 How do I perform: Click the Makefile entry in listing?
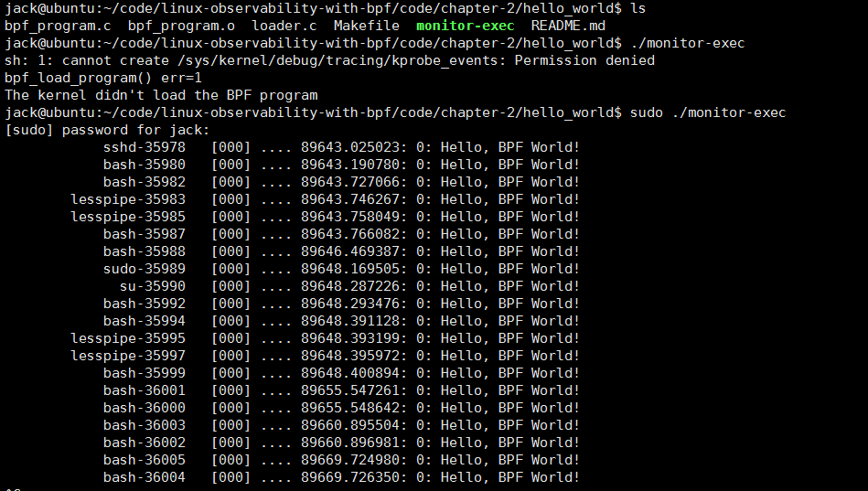[367, 26]
